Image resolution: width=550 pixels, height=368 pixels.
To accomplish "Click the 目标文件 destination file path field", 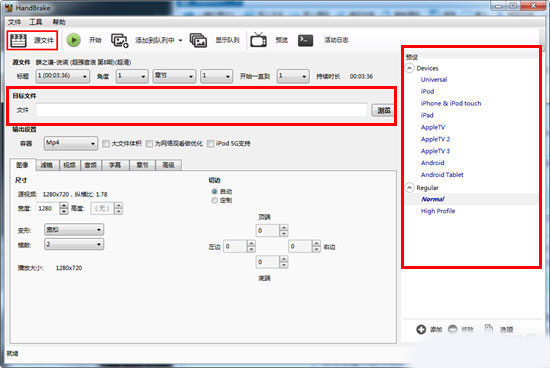I will (202, 110).
